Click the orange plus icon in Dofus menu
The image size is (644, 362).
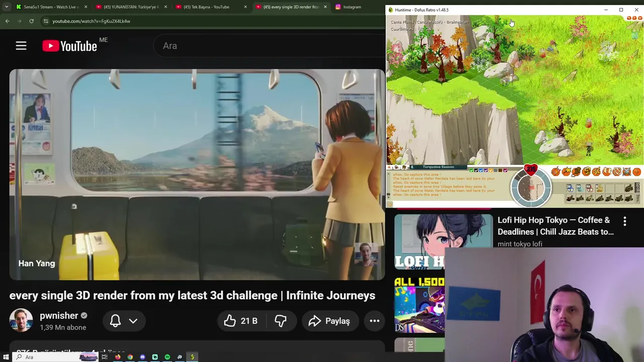pyautogui.click(x=636, y=171)
